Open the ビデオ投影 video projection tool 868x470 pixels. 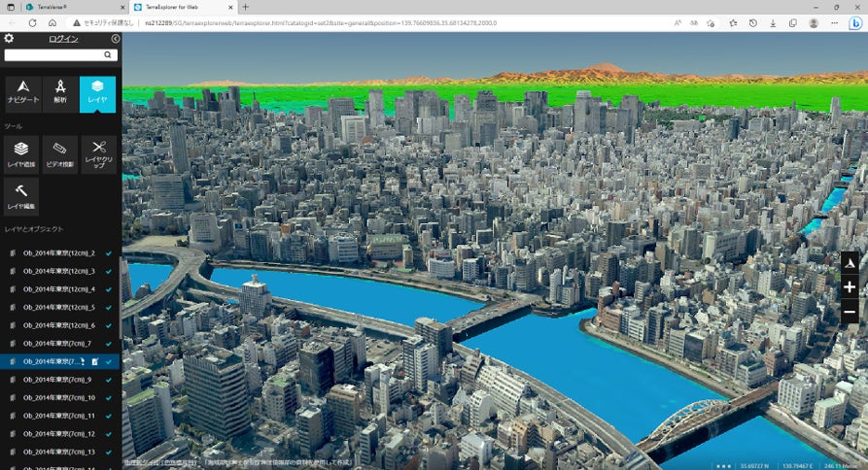click(x=60, y=154)
